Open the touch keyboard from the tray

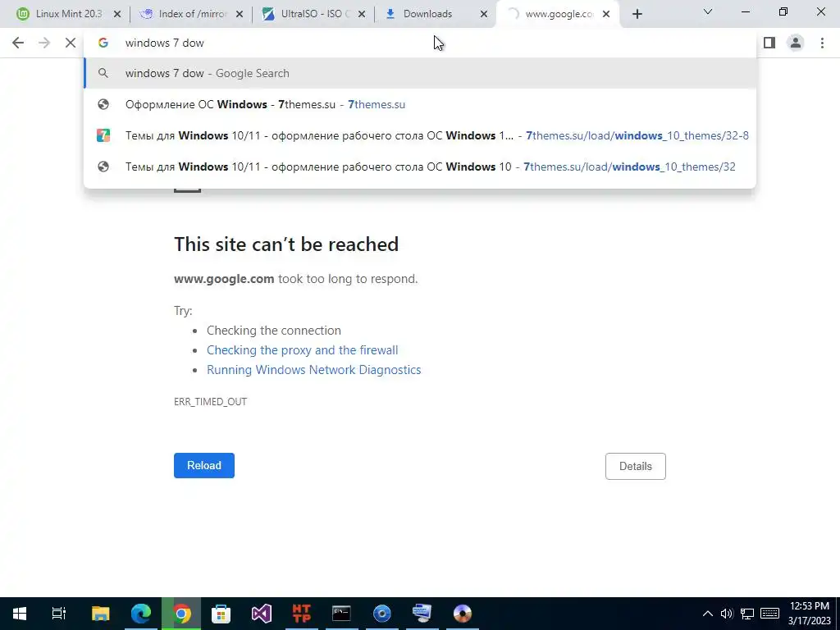tap(769, 614)
